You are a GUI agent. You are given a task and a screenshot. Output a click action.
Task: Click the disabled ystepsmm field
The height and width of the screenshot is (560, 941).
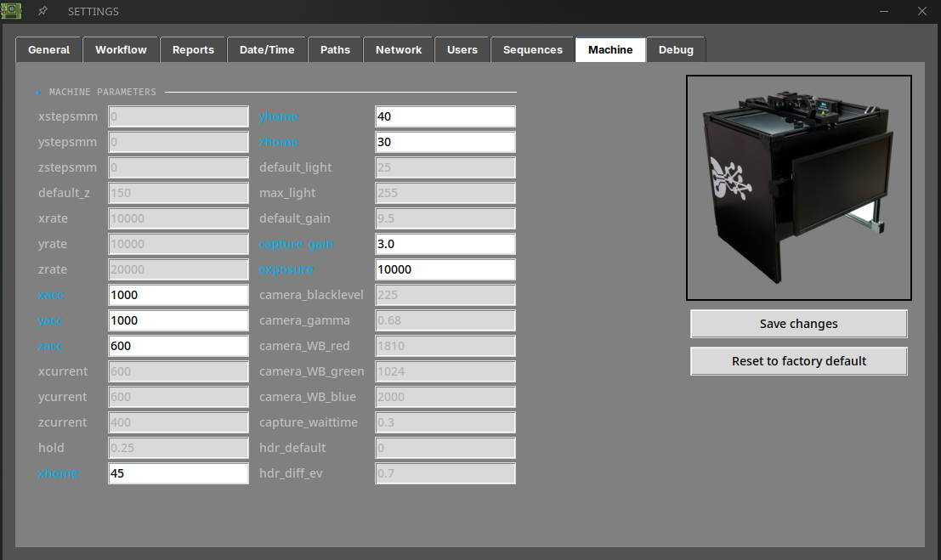(179, 142)
